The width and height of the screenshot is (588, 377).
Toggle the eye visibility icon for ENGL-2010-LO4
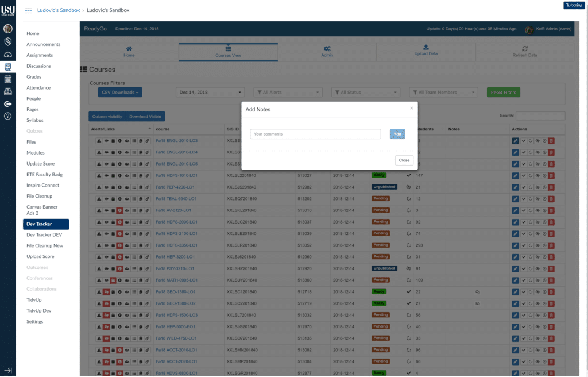click(x=106, y=152)
